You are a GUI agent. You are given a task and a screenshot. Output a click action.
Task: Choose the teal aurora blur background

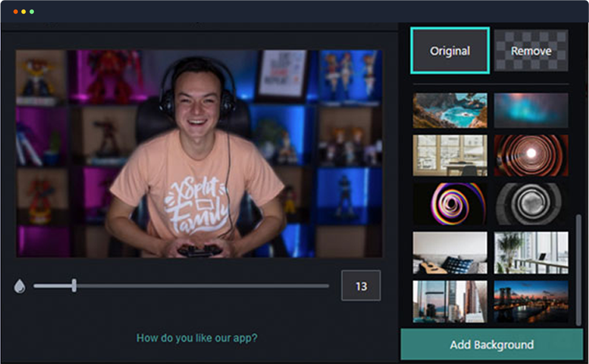(531, 110)
